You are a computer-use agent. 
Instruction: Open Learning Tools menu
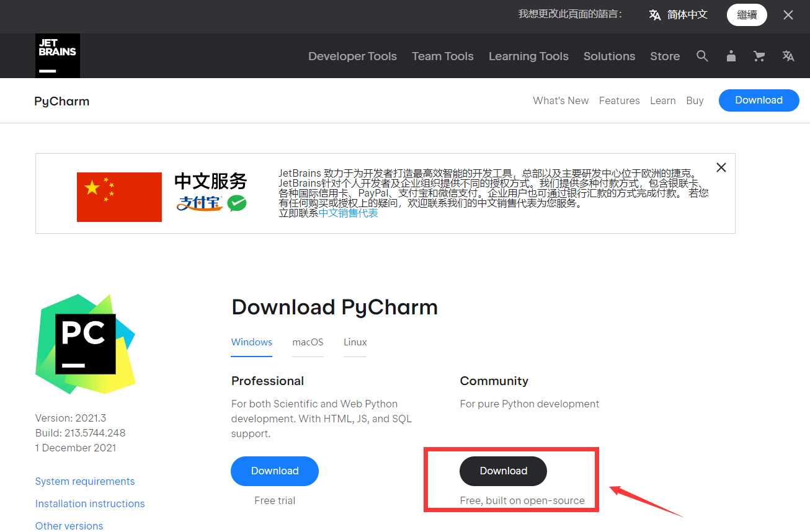coord(528,56)
